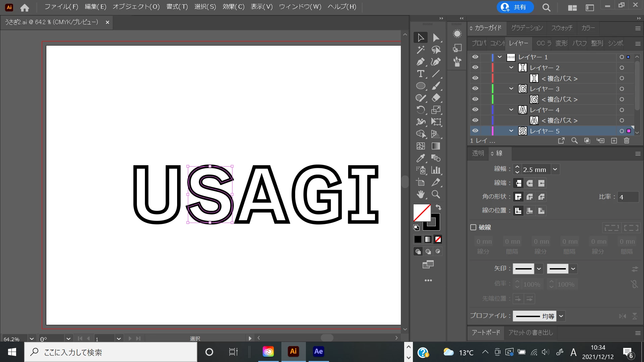Click the 共有 share button
This screenshot has width=644, height=362.
coord(515,7)
